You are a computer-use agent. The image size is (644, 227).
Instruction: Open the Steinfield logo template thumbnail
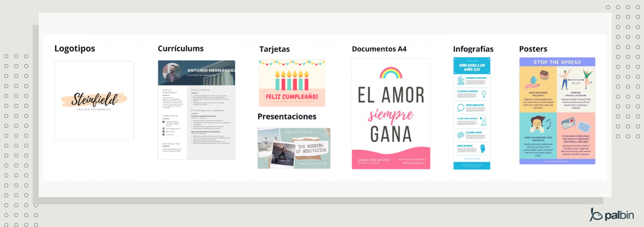coord(94,101)
